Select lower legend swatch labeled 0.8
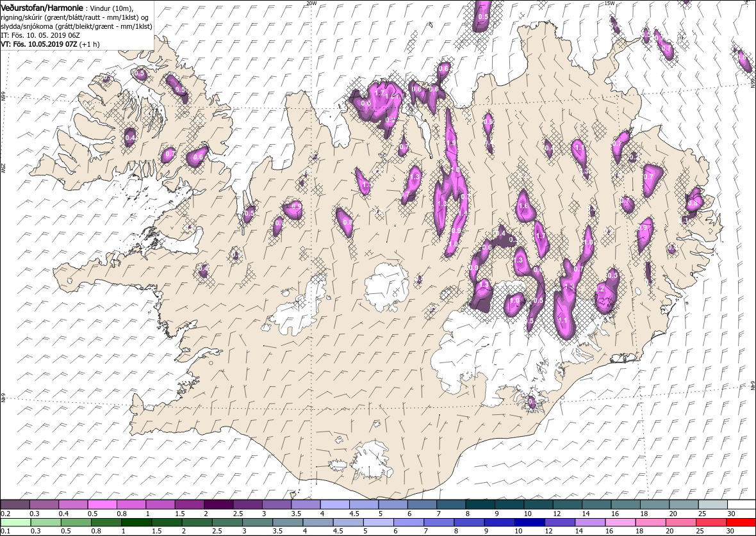Viewport: 756px width, 536px height. point(106,523)
